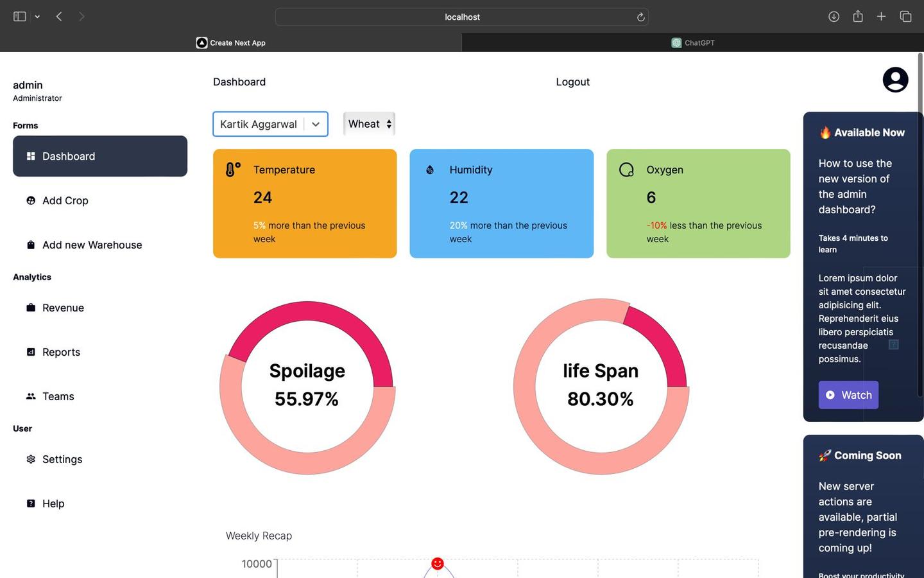The image size is (924, 578).
Task: Switch to the Create Next App tab
Action: [231, 42]
